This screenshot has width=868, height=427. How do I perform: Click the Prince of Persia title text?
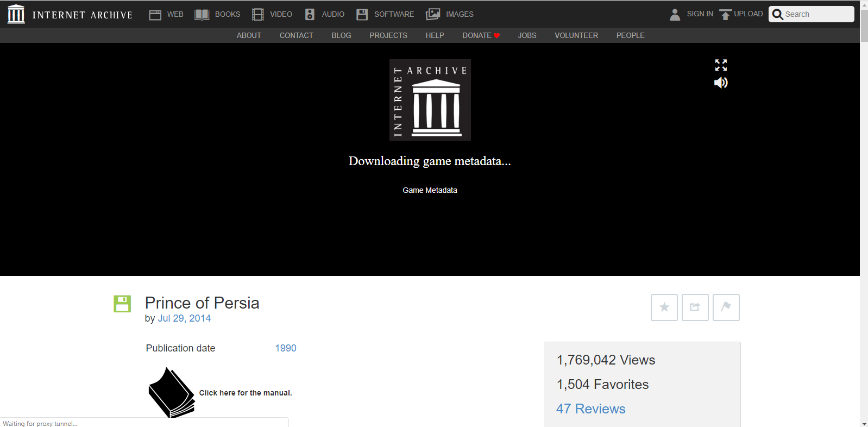click(202, 303)
